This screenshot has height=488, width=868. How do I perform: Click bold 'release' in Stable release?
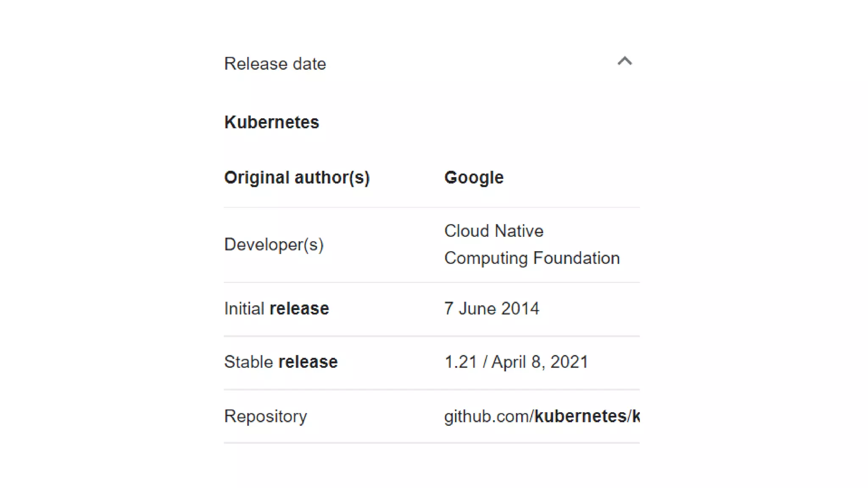[x=308, y=362]
